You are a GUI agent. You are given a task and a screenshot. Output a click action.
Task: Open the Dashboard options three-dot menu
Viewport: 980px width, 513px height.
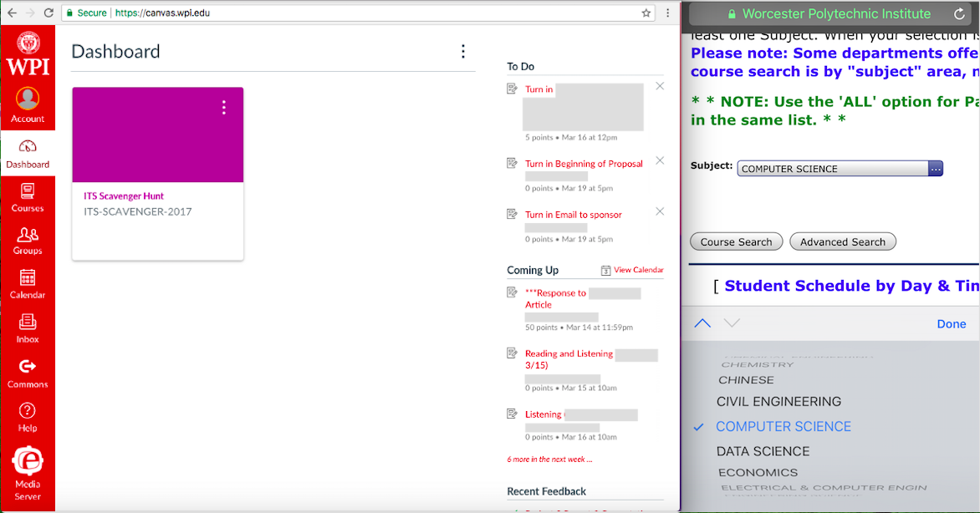[x=463, y=51]
